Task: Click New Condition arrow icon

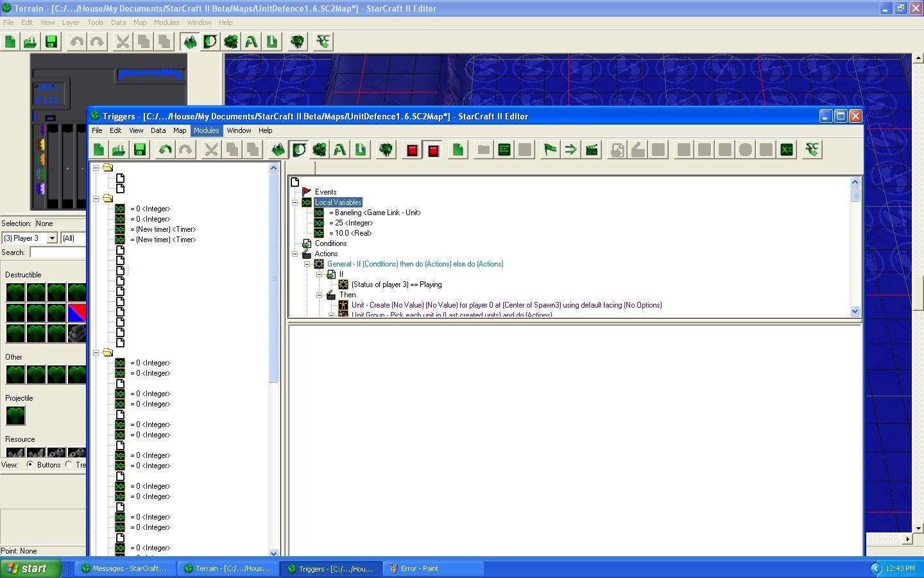Action: pos(570,150)
